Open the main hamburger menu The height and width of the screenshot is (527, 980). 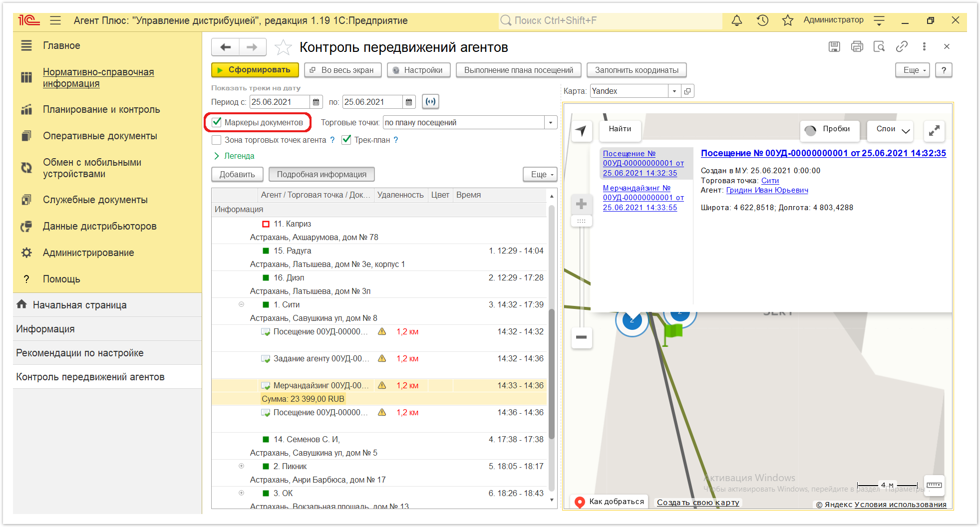pyautogui.click(x=55, y=20)
